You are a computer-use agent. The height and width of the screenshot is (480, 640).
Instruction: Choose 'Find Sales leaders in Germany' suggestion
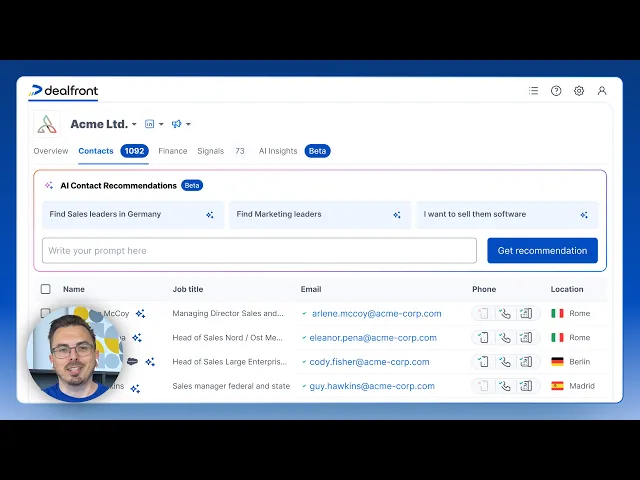(x=133, y=215)
